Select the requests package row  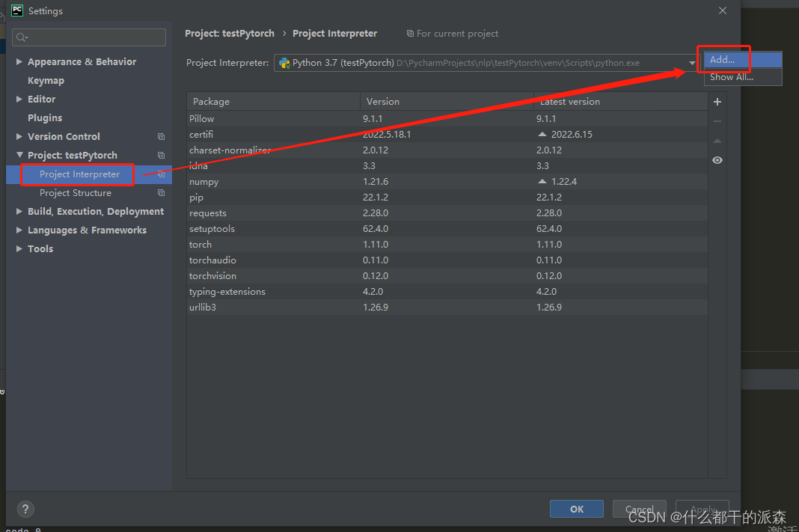[447, 213]
